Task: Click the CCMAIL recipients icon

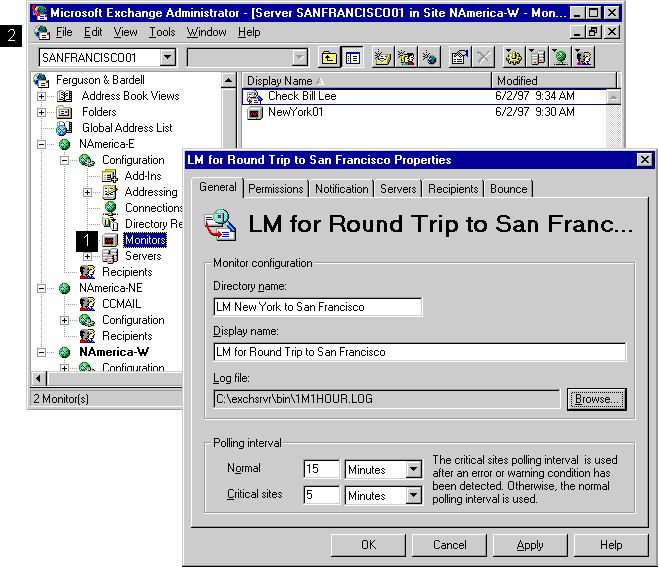Action: tap(87, 304)
